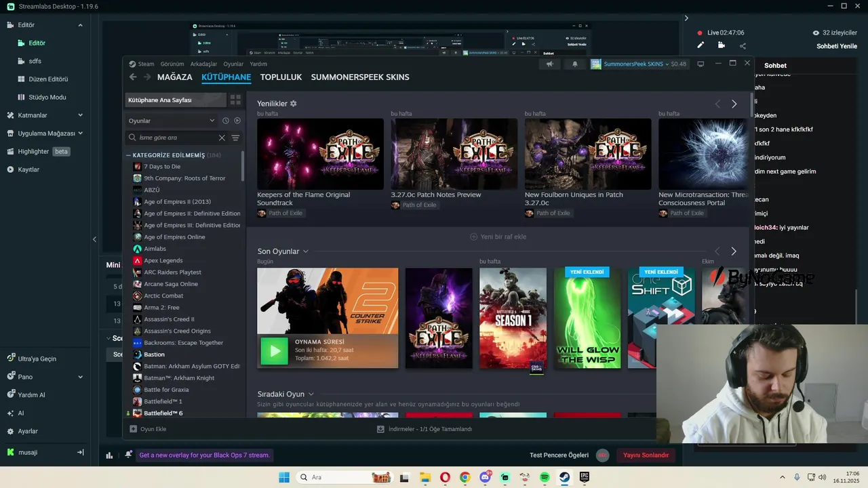Edit stream info pencil icon
868x488 pixels.
click(701, 45)
